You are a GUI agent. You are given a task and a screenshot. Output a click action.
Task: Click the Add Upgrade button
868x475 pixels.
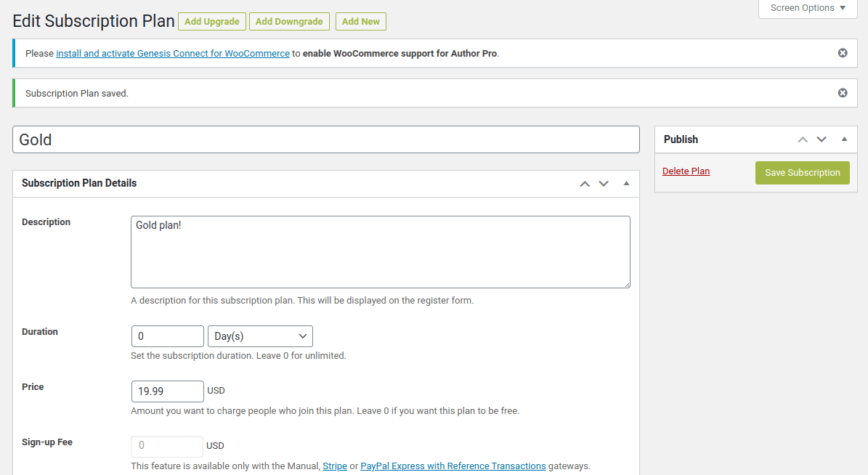pos(212,22)
